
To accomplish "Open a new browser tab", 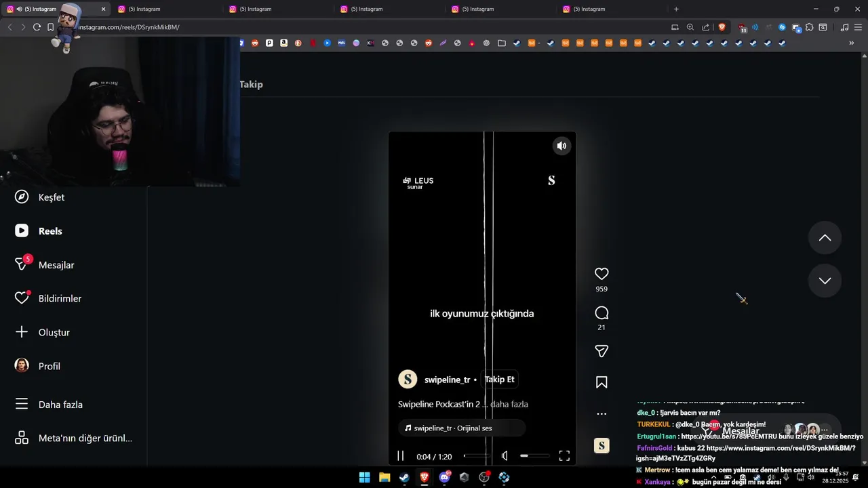I will (676, 9).
